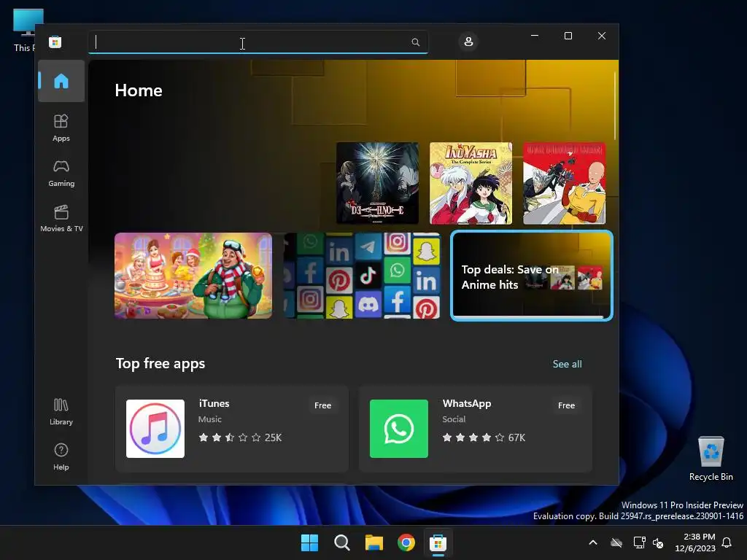Click See all for Top free apps
Screen dimensions: 747x560
coord(567,364)
